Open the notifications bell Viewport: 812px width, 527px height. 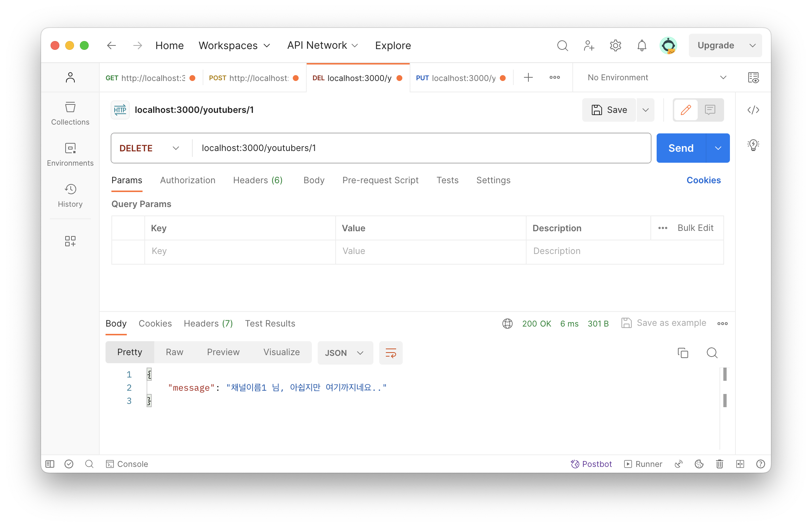(642, 45)
